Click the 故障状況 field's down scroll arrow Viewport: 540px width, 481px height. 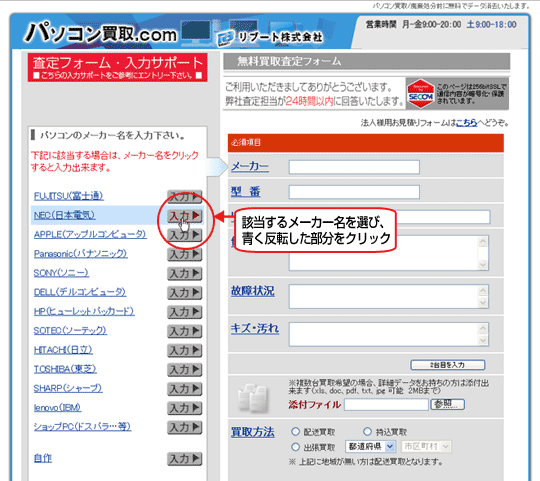(483, 303)
